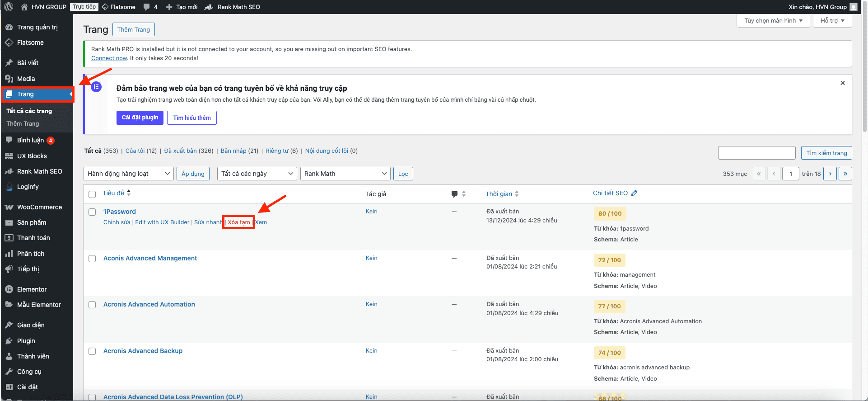
Task: Select the Thêm Trang submenu item
Action: tap(23, 123)
